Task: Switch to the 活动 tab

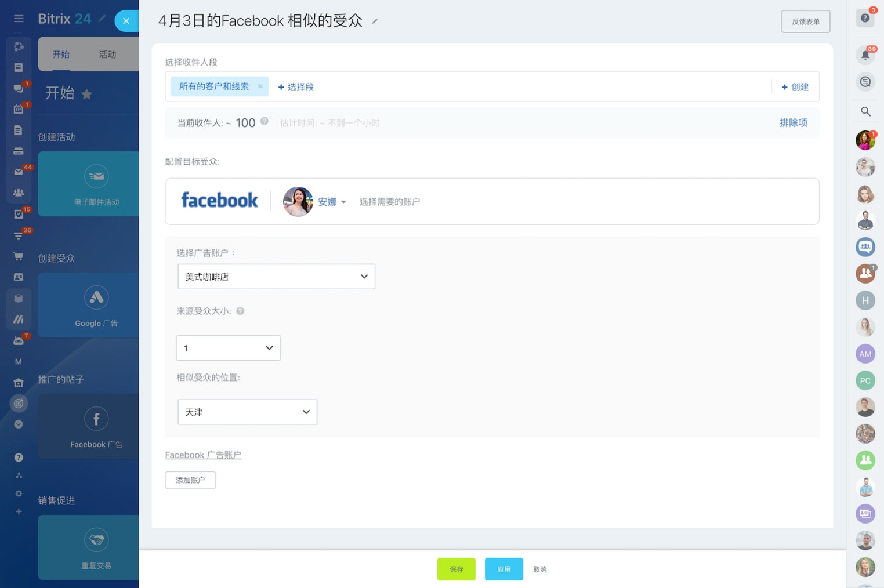Action: pyautogui.click(x=107, y=54)
